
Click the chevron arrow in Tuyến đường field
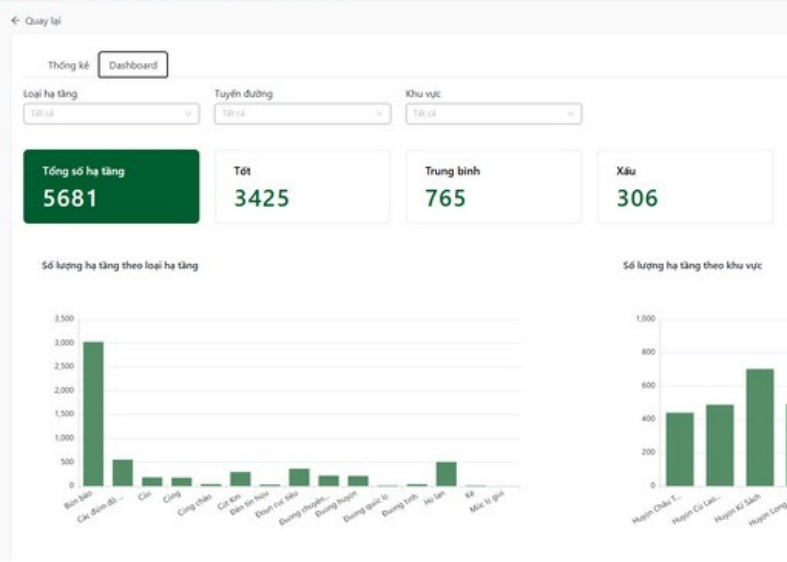380,114
